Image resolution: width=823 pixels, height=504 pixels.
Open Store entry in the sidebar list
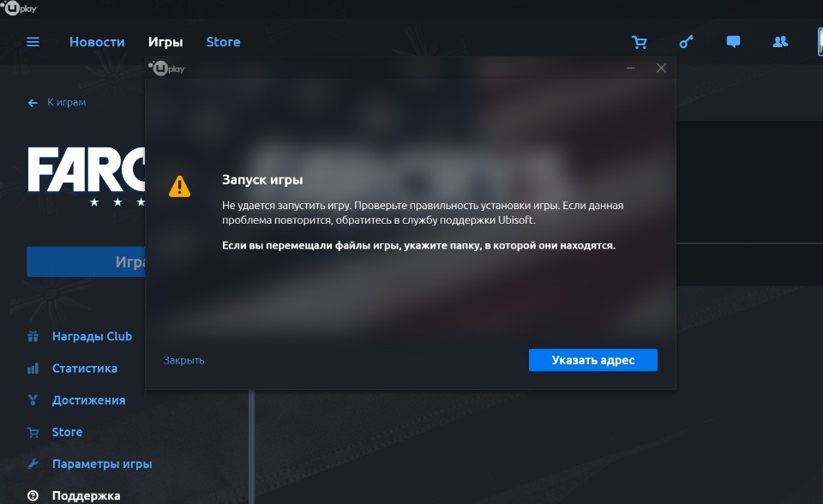pos(67,432)
